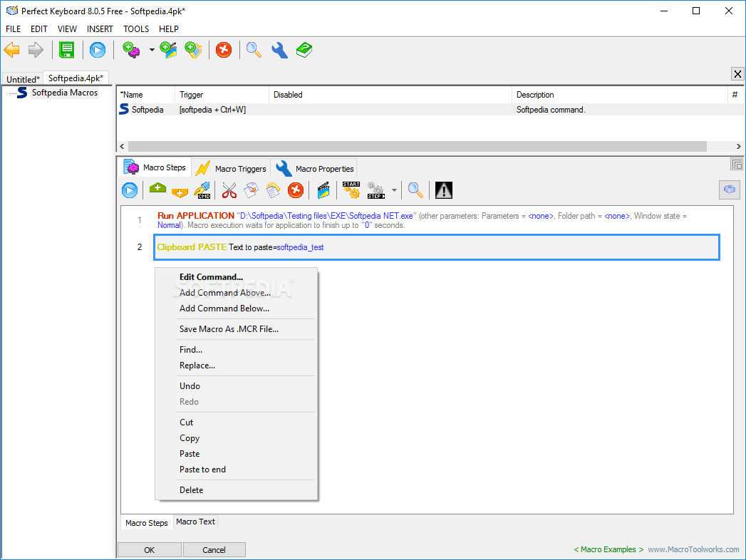The height and width of the screenshot is (560, 746).
Task: Open the HELP menu
Action: click(169, 29)
